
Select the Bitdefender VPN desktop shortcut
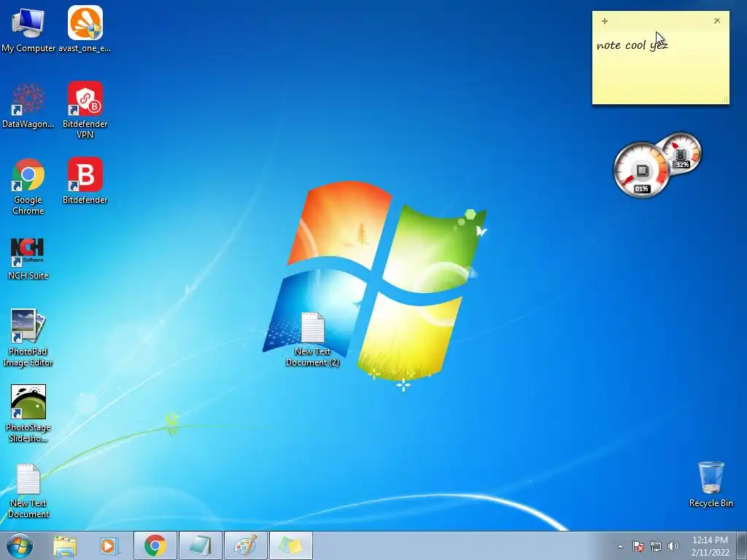tap(85, 110)
